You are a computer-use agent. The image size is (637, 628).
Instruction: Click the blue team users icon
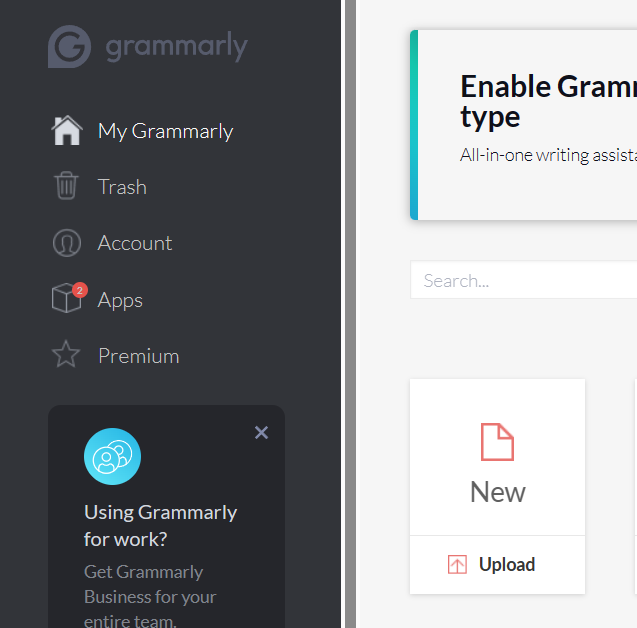point(113,457)
